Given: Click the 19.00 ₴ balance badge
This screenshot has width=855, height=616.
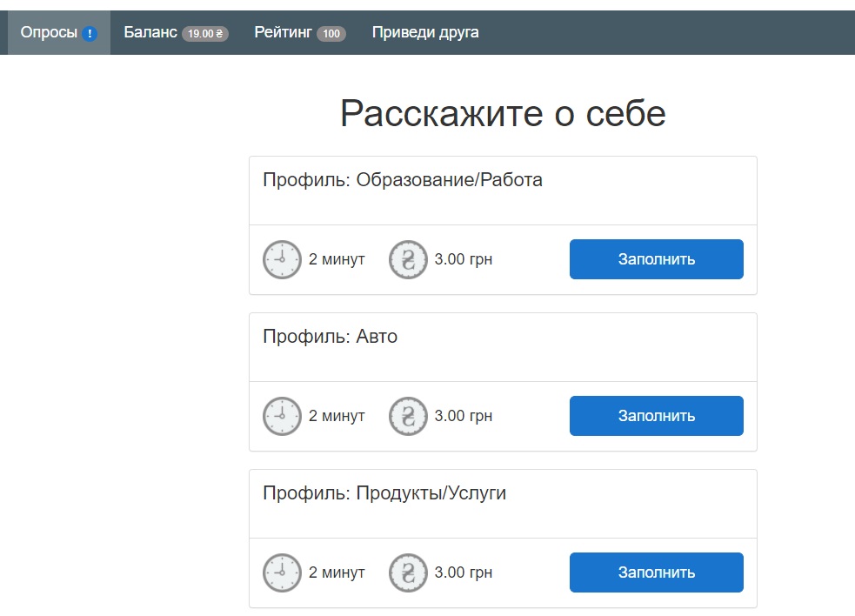Looking at the screenshot, I should click(205, 34).
